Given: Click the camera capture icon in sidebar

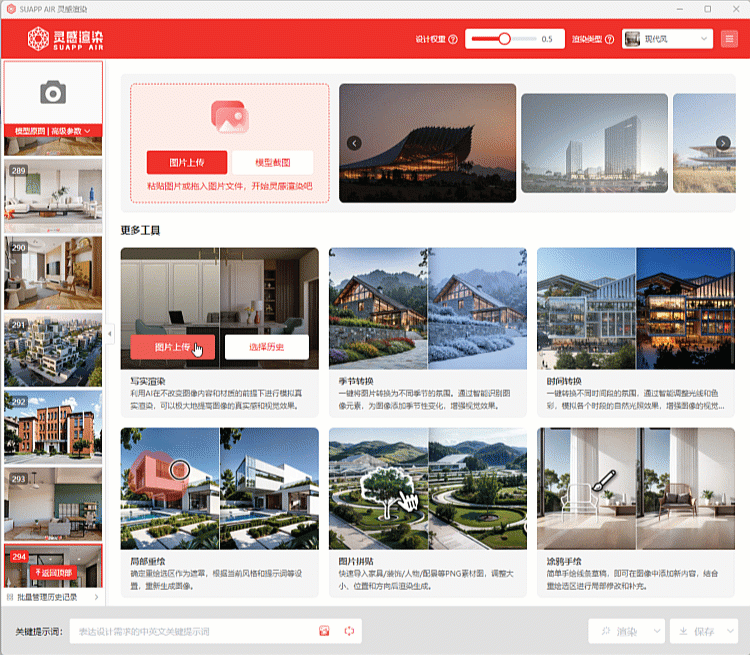Looking at the screenshot, I should point(53,93).
